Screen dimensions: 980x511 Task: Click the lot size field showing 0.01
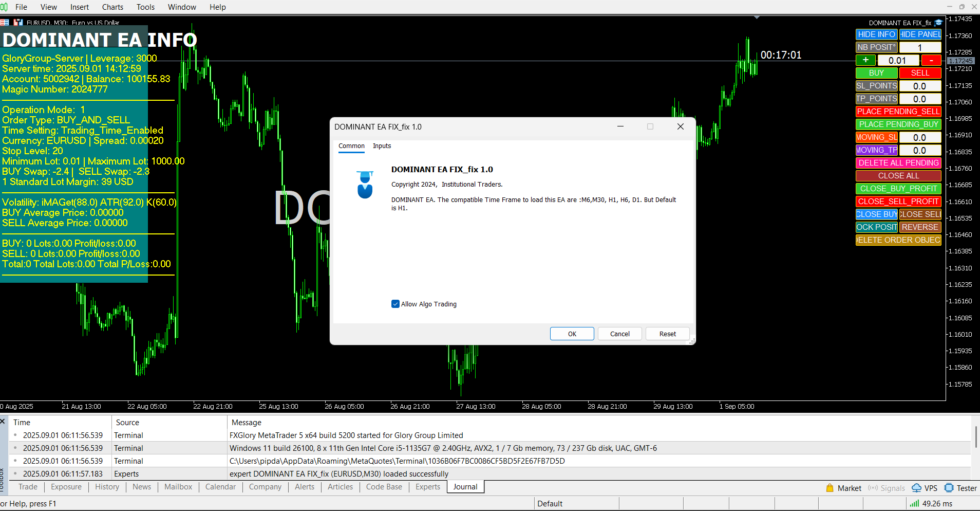point(898,60)
